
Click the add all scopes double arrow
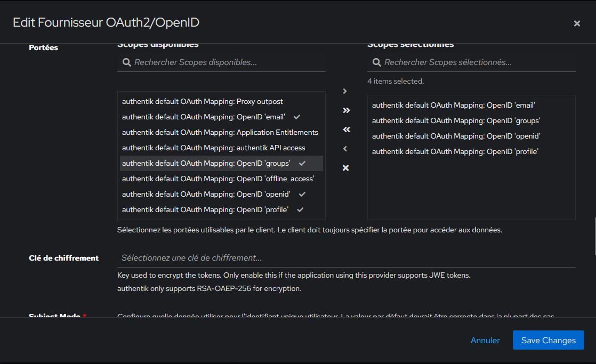click(x=346, y=110)
